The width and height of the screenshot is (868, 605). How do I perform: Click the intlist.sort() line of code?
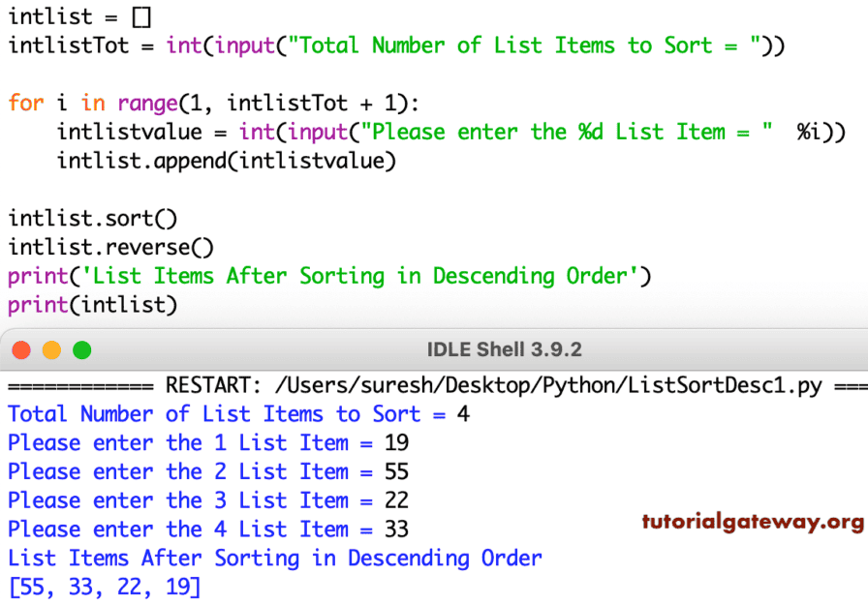(92, 218)
